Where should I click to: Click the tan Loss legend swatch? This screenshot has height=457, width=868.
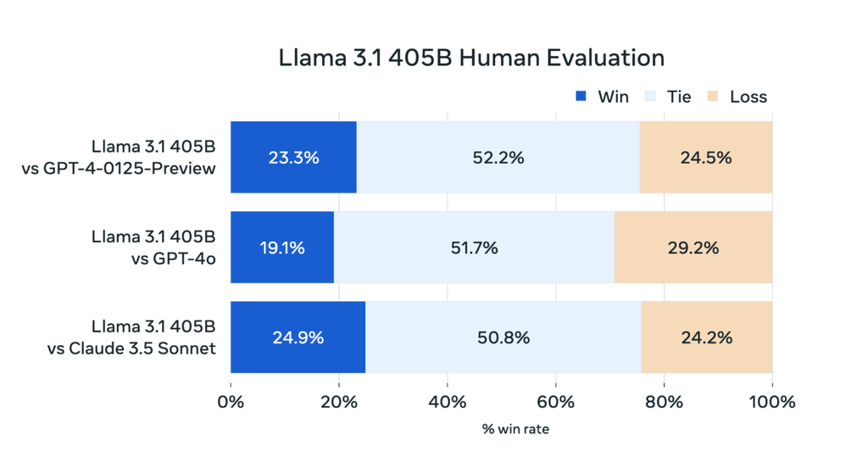pos(713,96)
